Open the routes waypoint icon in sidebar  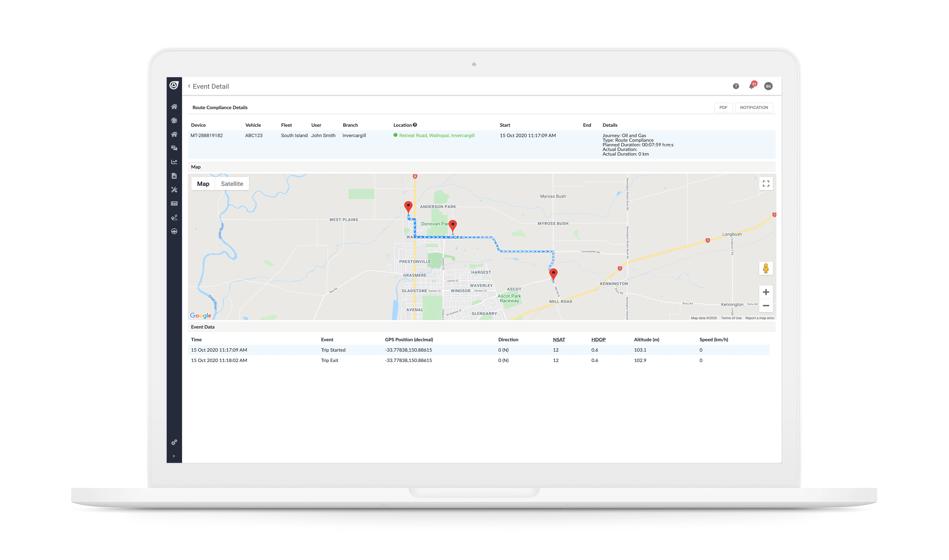(174, 217)
